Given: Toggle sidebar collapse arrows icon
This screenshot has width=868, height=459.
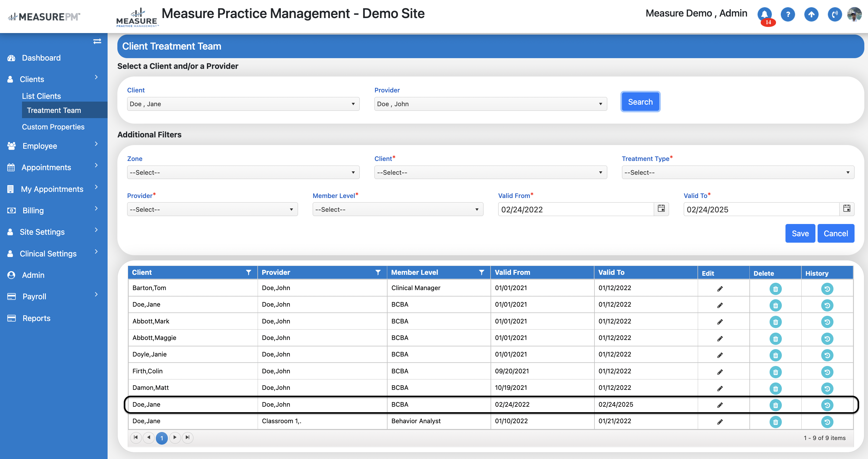Looking at the screenshot, I should pos(97,41).
